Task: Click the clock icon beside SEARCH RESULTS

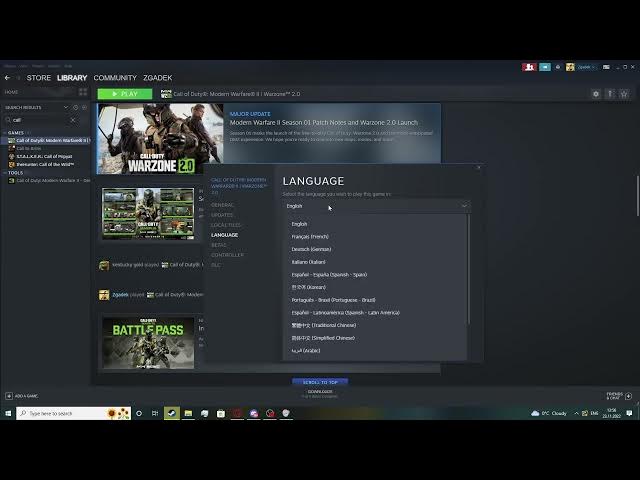Action: 76,107
